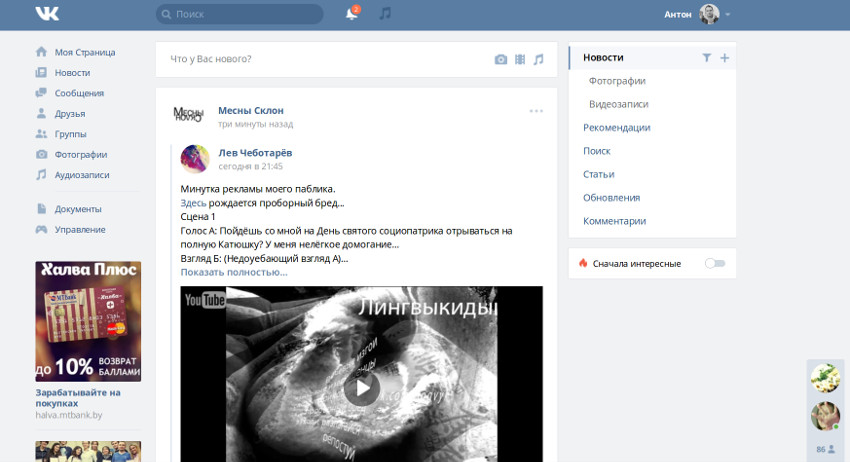
Task: Add a news tab with plus icon
Action: click(x=725, y=58)
